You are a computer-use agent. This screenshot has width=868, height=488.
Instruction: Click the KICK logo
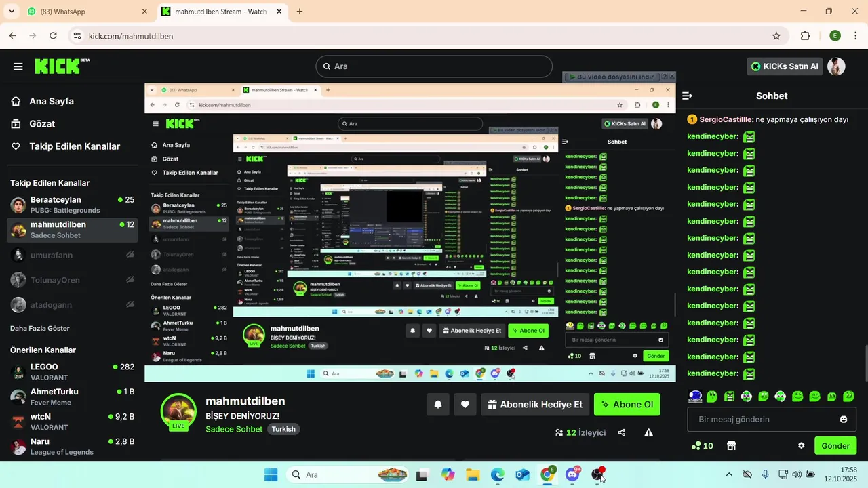[62, 66]
